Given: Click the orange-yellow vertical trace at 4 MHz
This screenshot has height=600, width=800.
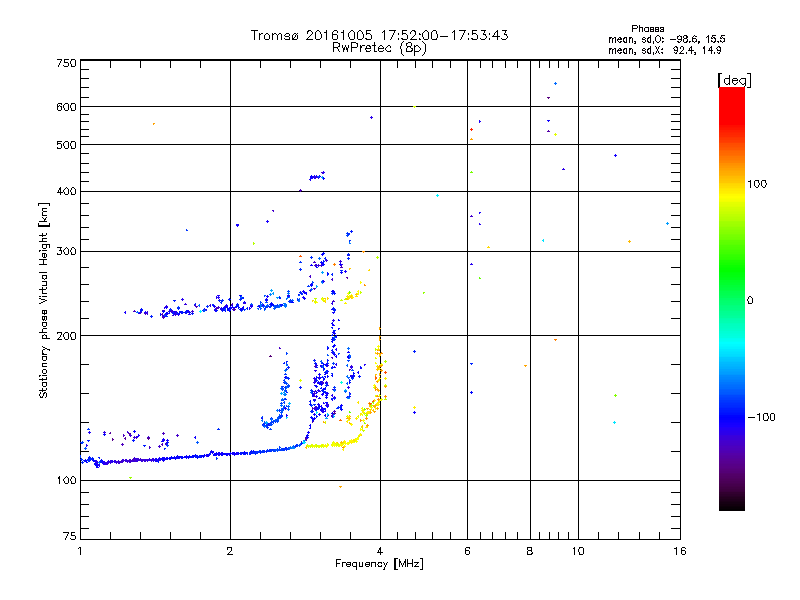Looking at the screenshot, I should click(x=379, y=367).
